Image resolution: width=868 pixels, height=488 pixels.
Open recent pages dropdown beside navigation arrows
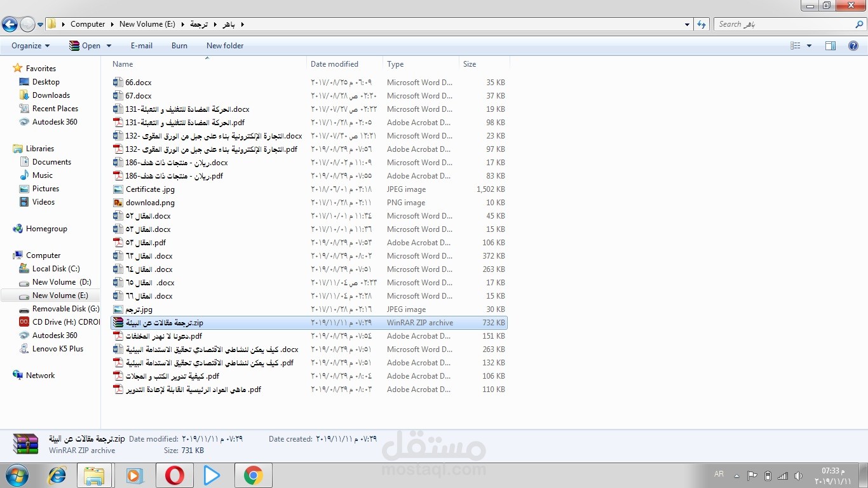point(41,25)
